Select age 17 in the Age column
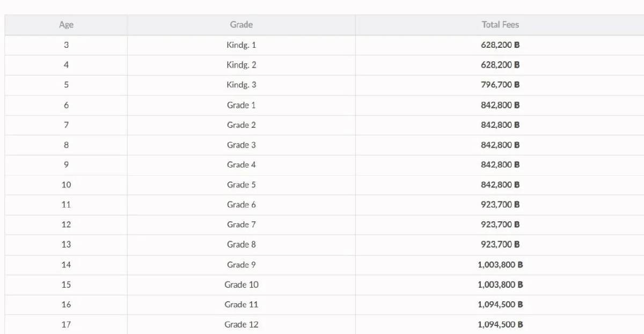Screen dimensions: 644x334 66,324
